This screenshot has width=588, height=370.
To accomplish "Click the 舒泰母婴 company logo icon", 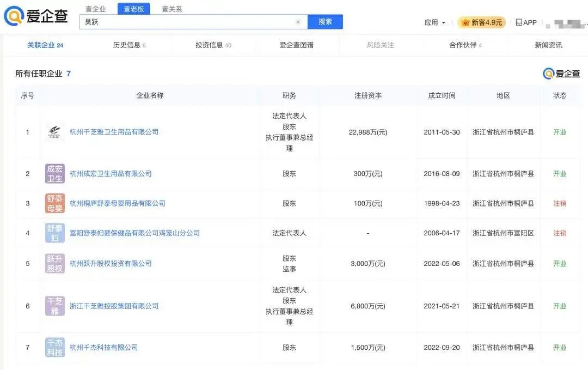I will (54, 203).
